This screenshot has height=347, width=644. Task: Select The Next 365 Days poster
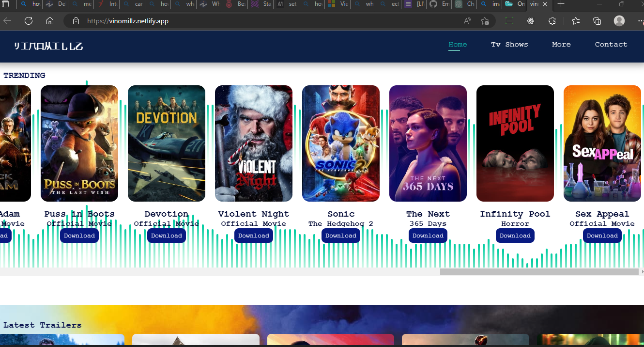428,143
